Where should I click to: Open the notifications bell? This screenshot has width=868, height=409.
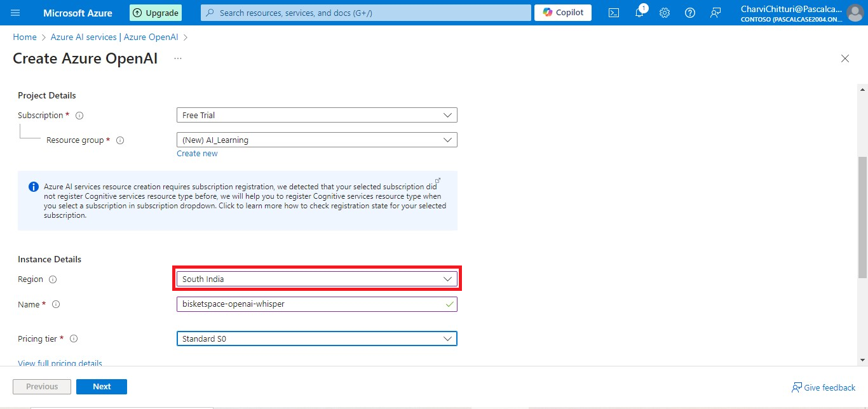point(639,13)
